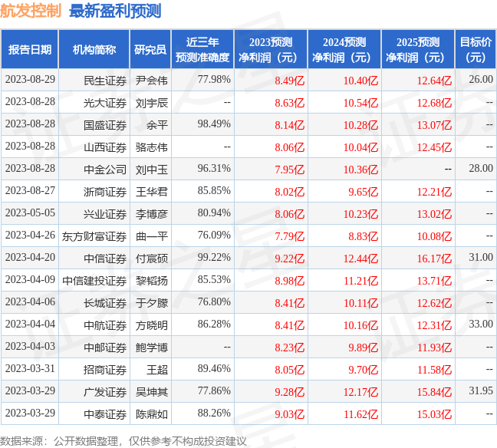Click accuracy value 99.22%

pyautogui.click(x=214, y=257)
